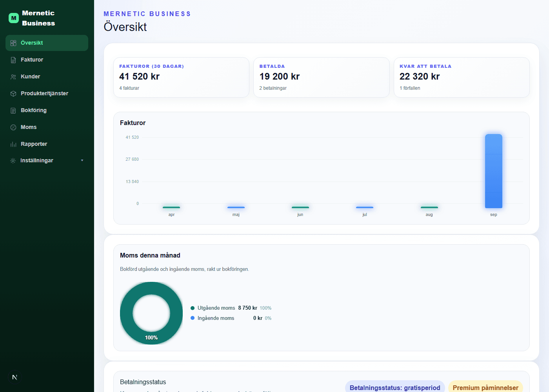Viewport: 549px width, 392px height.
Task: Click the Bokföring ledger icon
Action: tap(13, 111)
